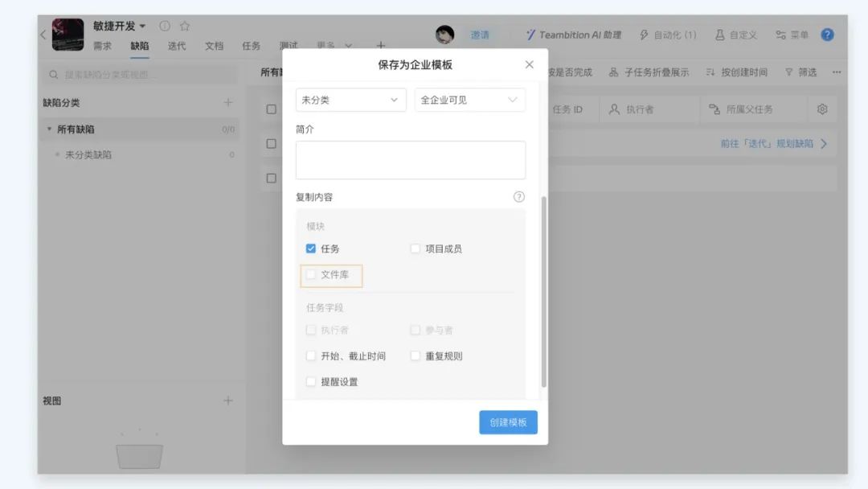
Task: Open the 全企业可见 visibility dropdown
Action: coord(469,101)
